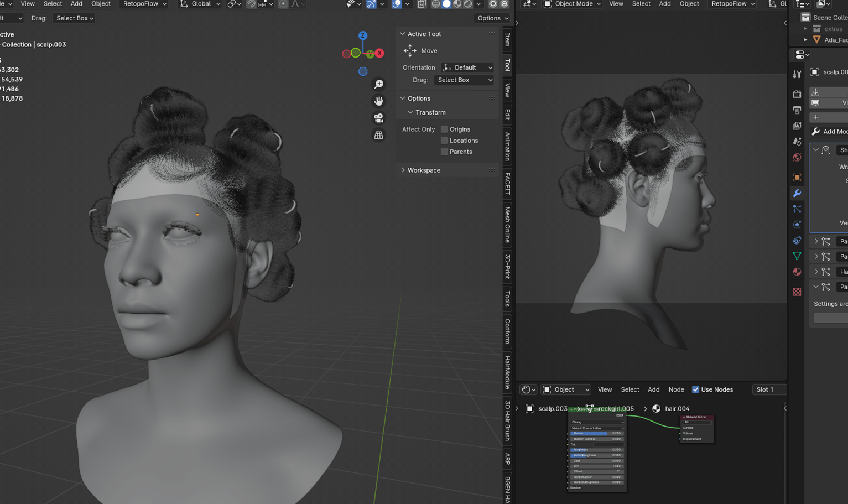Open the View sidebar tab

tap(507, 90)
